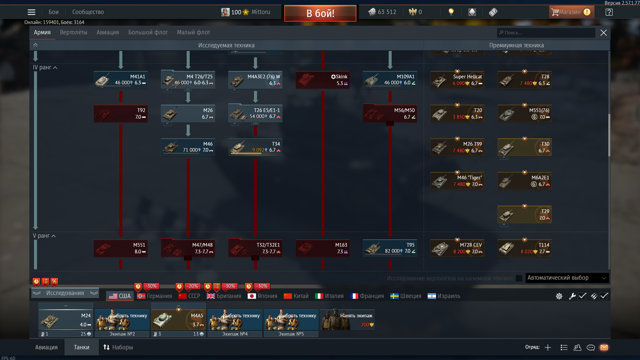Open the mail envelope icon

[x=604, y=347]
